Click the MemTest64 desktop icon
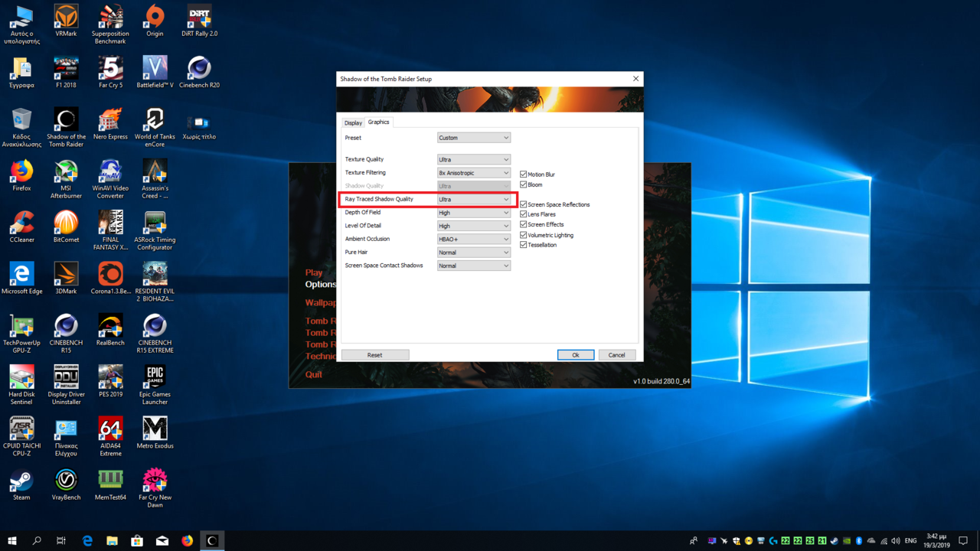The width and height of the screenshot is (980, 551). (110, 484)
